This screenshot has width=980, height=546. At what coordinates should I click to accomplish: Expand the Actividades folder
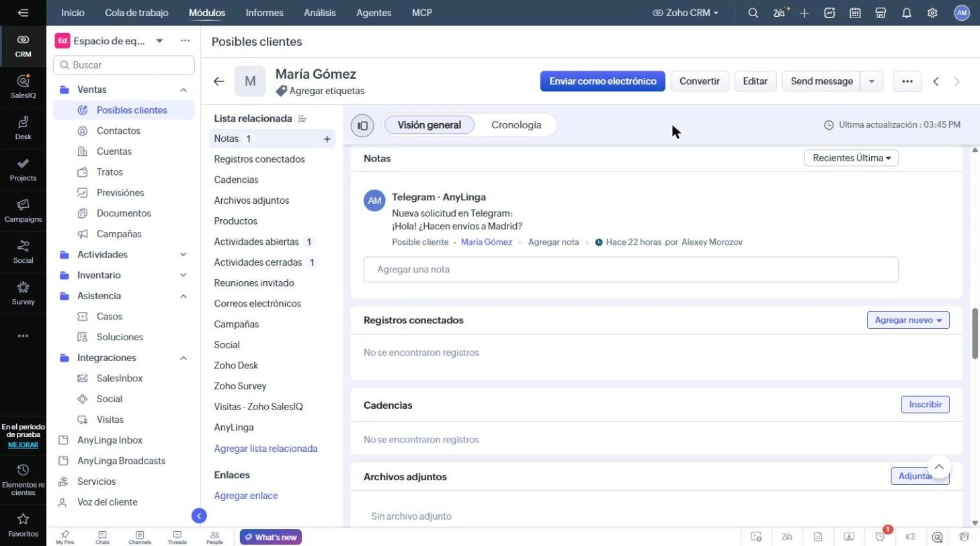point(183,255)
